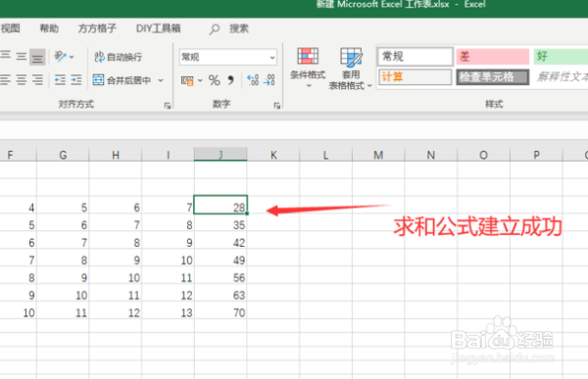This screenshot has width=588, height=379.
Task: Open the 视图 ribbon tab
Action: click(x=10, y=28)
